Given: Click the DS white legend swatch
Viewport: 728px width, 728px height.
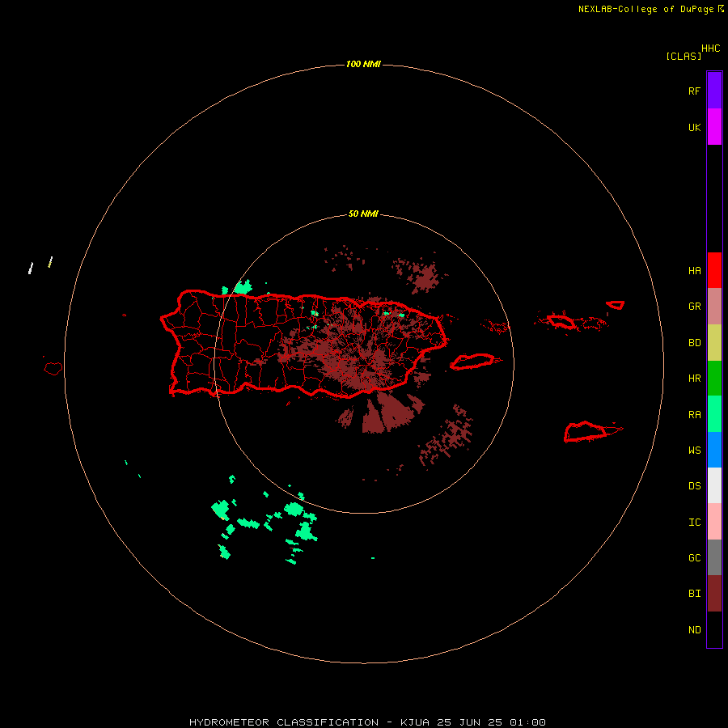Looking at the screenshot, I should coord(714,485).
